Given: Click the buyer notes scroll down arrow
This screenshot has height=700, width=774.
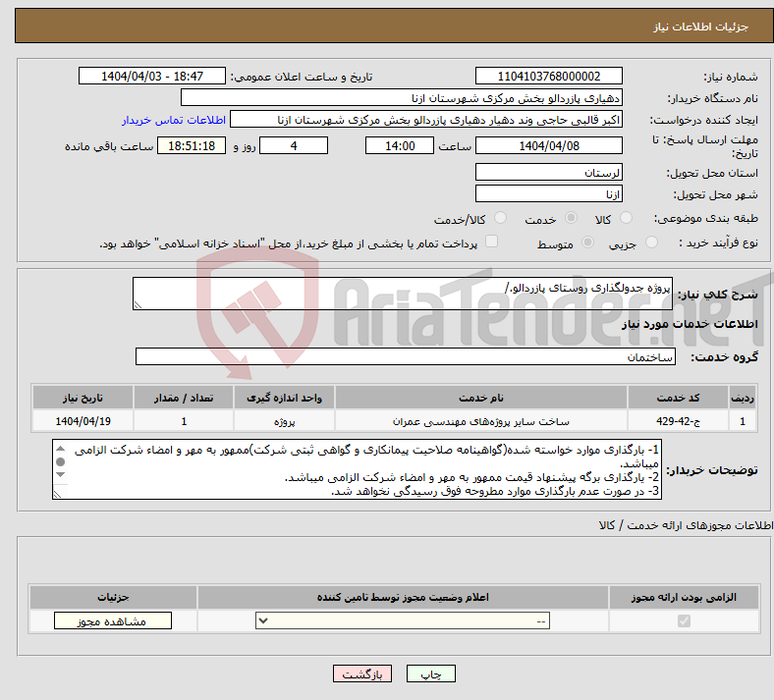Looking at the screenshot, I should pos(60,474).
